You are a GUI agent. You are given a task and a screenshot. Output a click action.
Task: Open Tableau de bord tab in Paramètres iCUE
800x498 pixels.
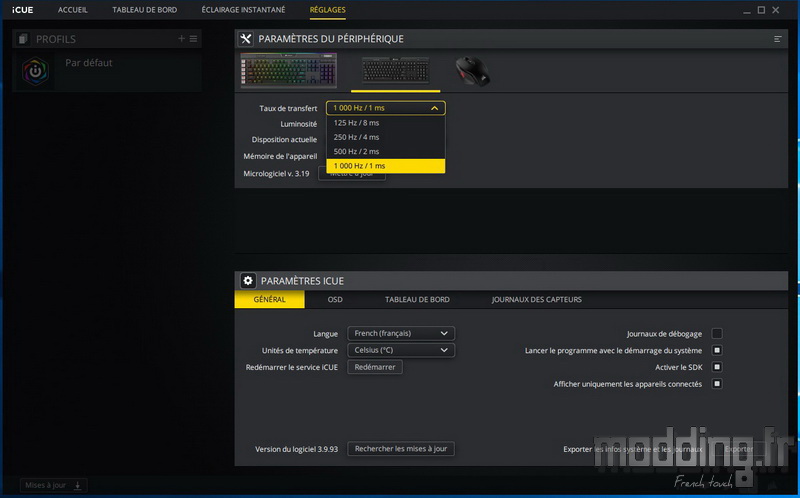pyautogui.click(x=417, y=300)
